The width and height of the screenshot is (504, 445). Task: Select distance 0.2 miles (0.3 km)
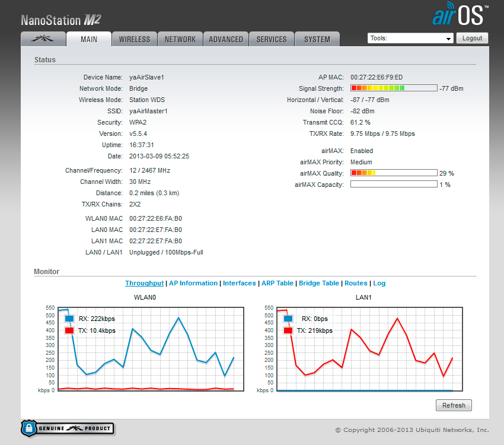coord(154,193)
